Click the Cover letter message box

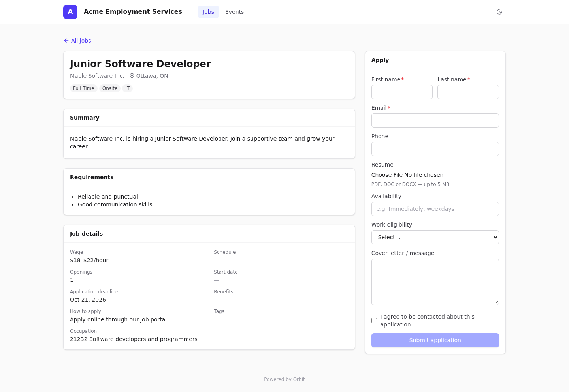click(435, 282)
